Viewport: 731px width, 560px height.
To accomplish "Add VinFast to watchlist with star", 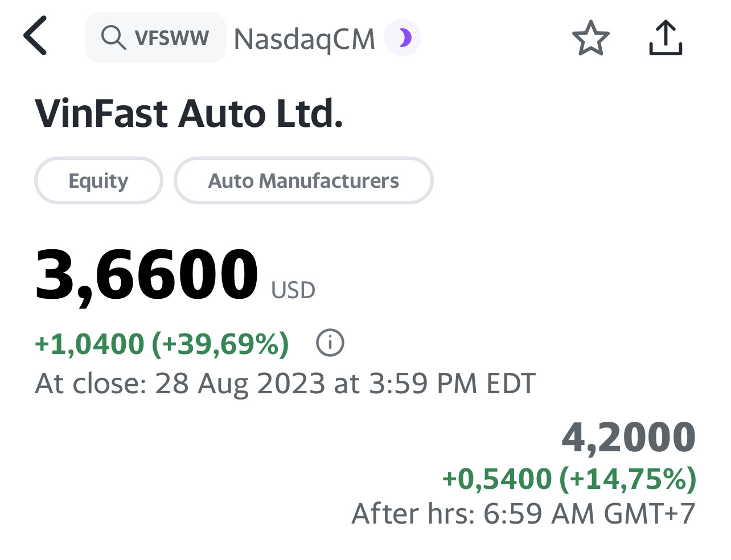I will click(x=590, y=38).
